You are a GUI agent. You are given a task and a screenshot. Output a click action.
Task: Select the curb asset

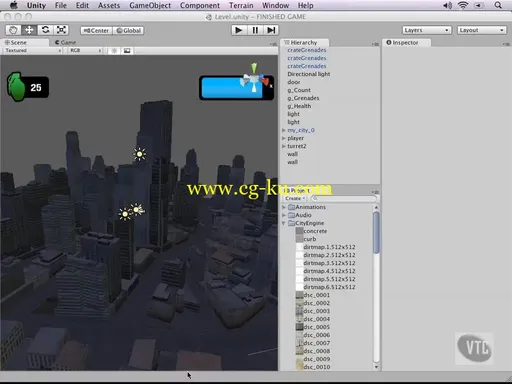tap(310, 239)
